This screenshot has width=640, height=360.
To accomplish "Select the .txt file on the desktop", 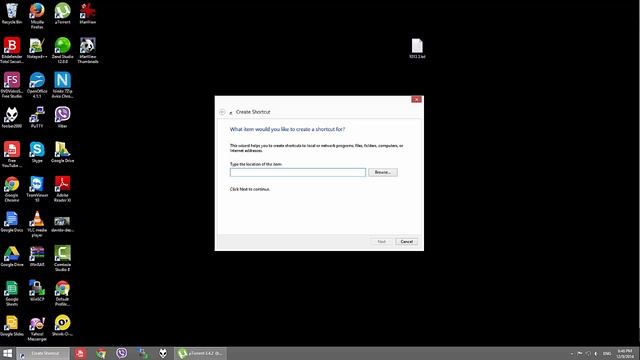I will coord(417,48).
